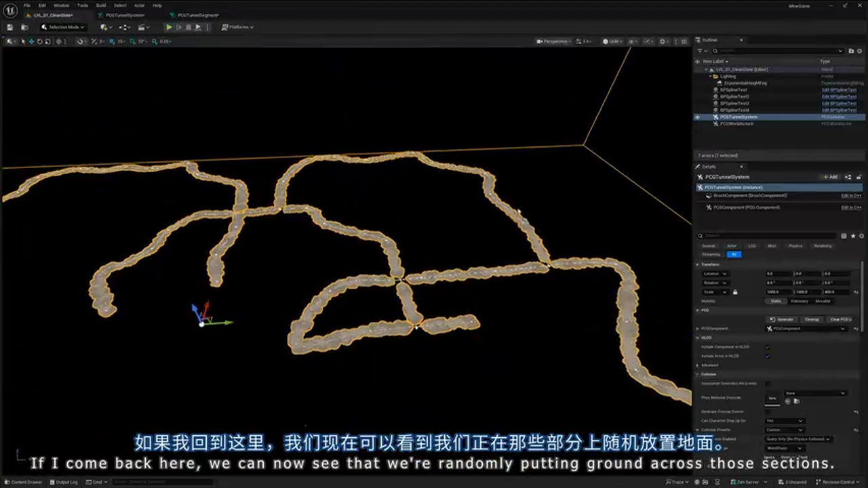Toggle the Scale lock in Transform

(736, 292)
